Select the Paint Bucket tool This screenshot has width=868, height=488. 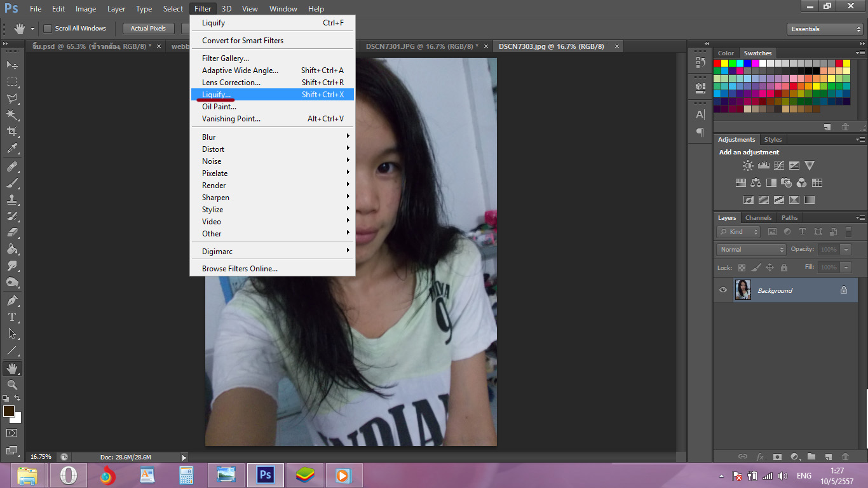click(x=12, y=249)
